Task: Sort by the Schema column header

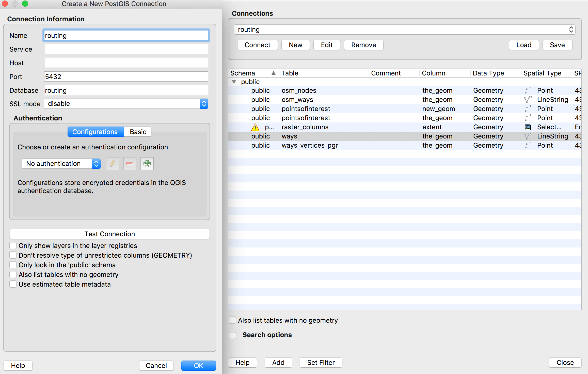Action: pyautogui.click(x=253, y=73)
